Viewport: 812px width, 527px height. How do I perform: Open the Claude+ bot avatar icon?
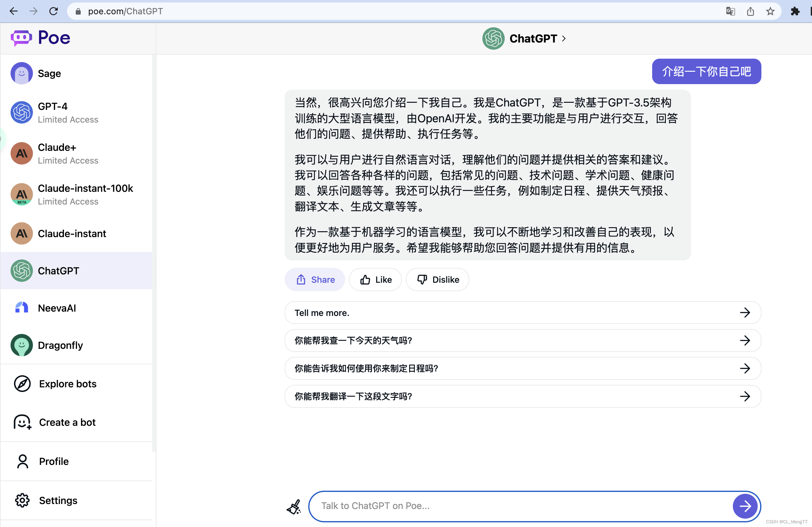(x=21, y=154)
